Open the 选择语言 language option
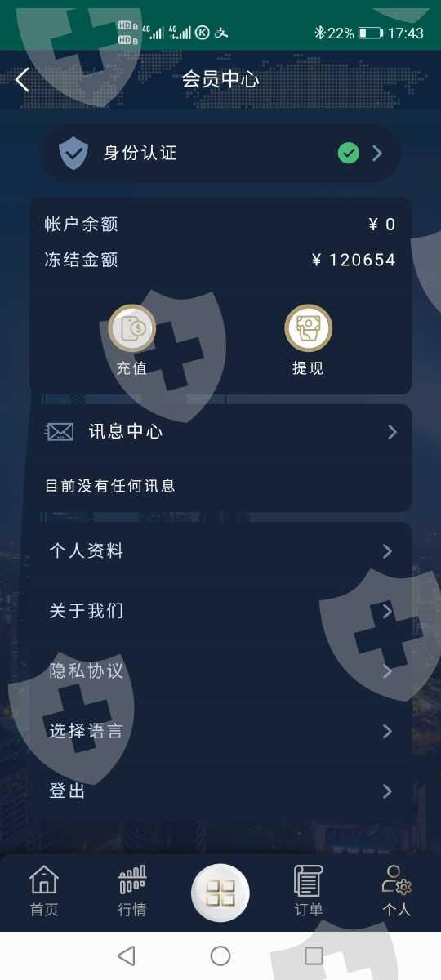This screenshot has width=441, height=980. tap(220, 731)
